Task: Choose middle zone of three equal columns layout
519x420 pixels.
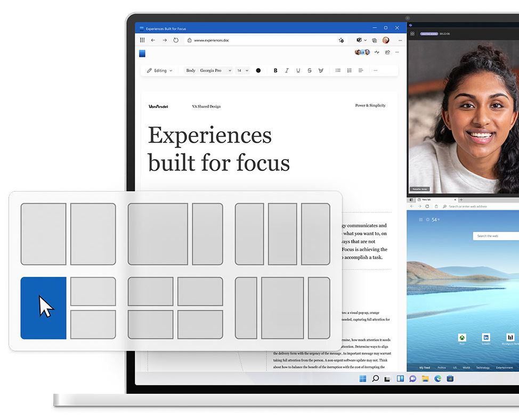Action: [x=282, y=234]
